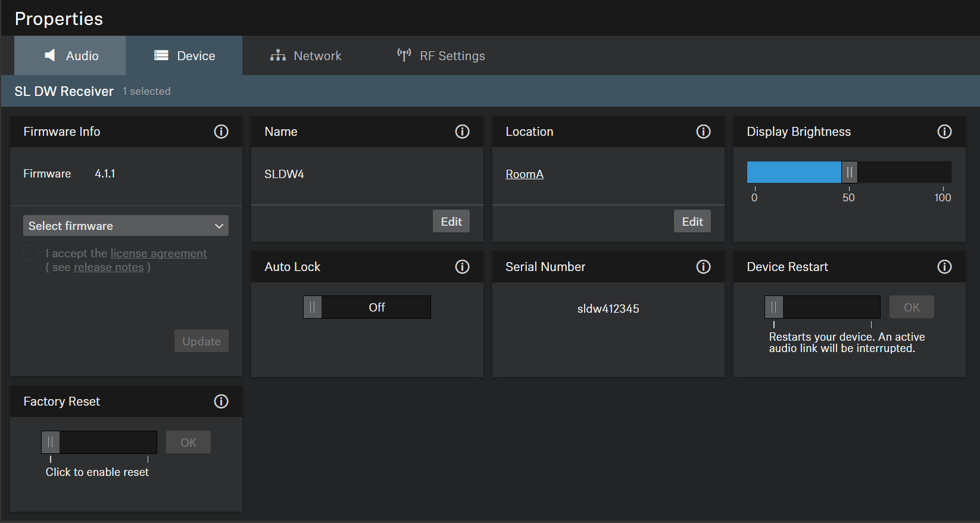980x523 pixels.
Task: Switch to the Network tab
Action: (305, 56)
